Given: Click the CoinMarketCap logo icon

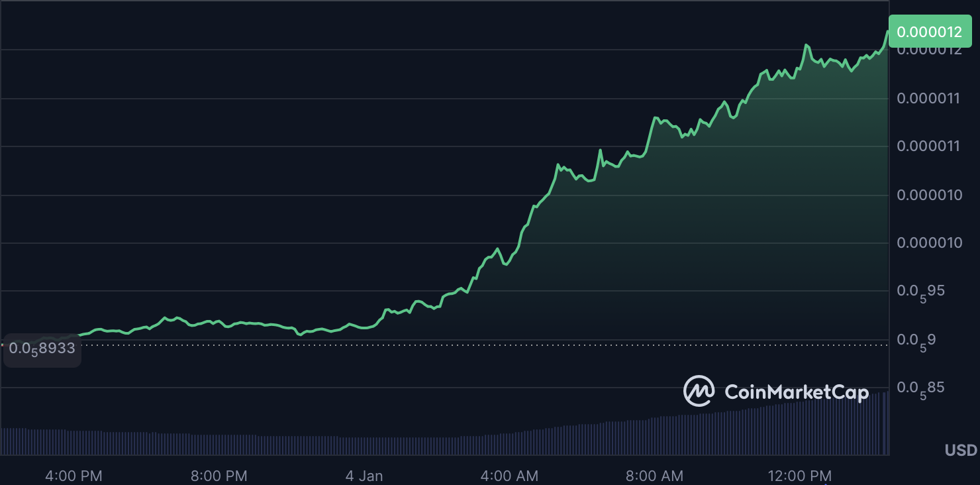Looking at the screenshot, I should (701, 392).
